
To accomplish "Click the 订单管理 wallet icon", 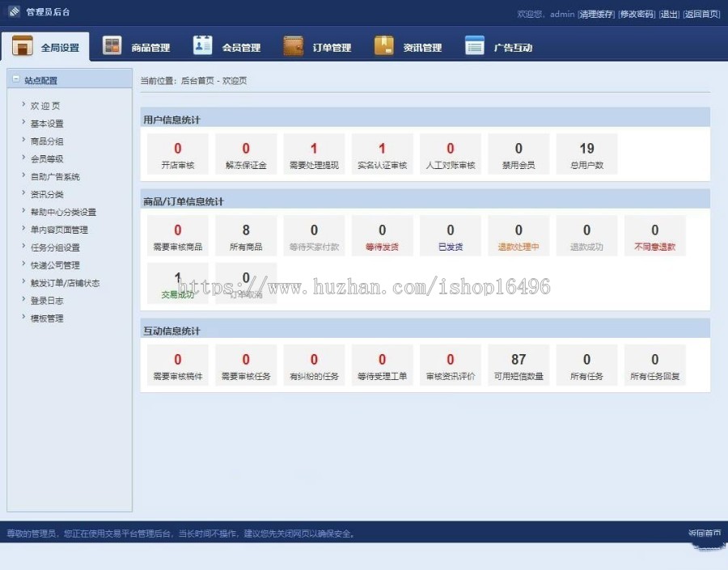I will coord(294,46).
